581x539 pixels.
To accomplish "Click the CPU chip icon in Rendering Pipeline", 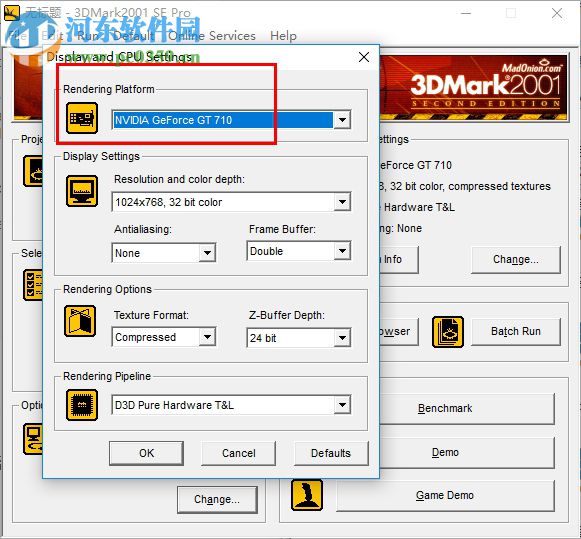I will coord(82,405).
